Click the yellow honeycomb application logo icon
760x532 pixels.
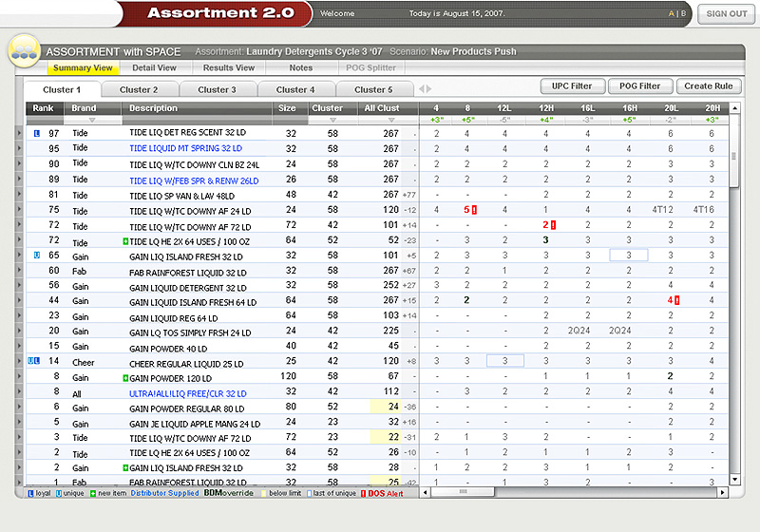(24, 51)
